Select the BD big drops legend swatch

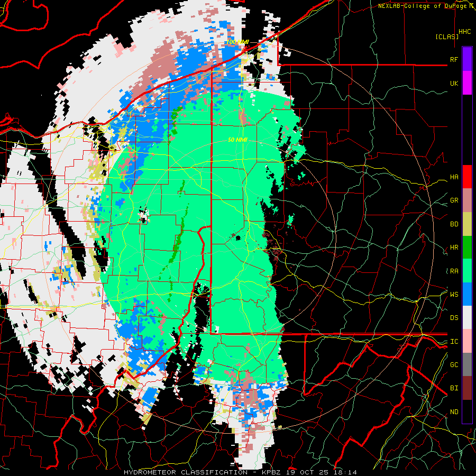tap(467, 224)
